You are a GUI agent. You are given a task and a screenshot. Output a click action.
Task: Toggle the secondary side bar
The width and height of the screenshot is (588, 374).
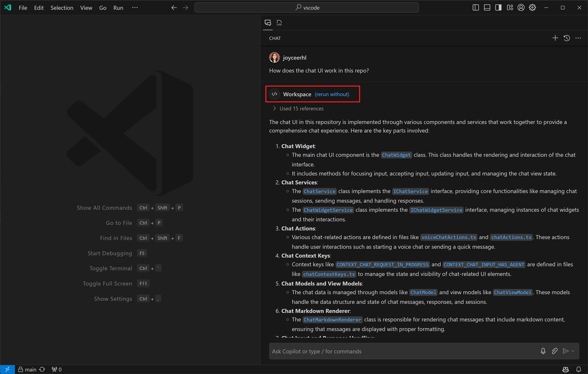point(498,7)
